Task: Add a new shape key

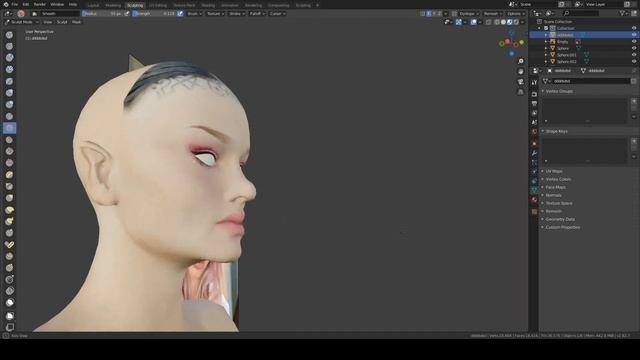Action: pos(634,141)
